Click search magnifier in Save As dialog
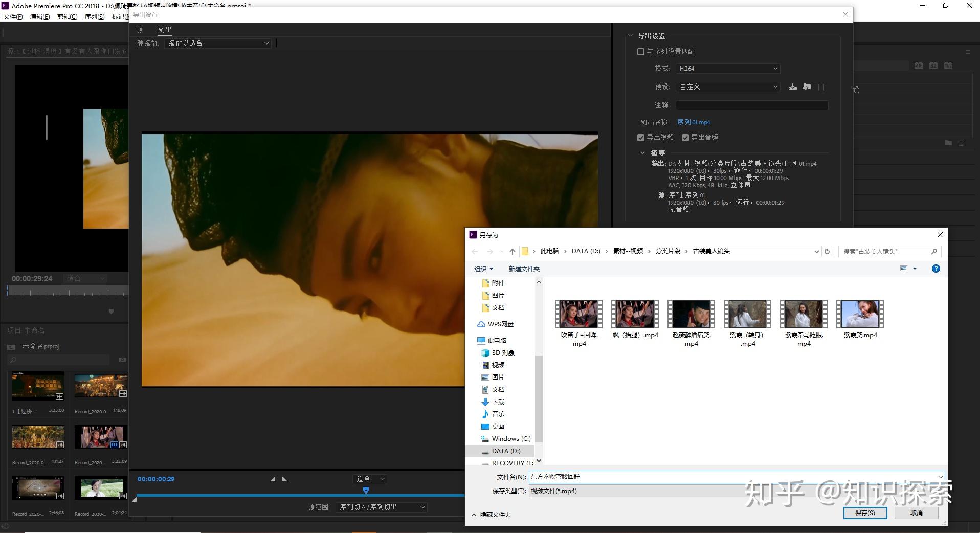Viewport: 980px width, 533px height. tap(934, 251)
